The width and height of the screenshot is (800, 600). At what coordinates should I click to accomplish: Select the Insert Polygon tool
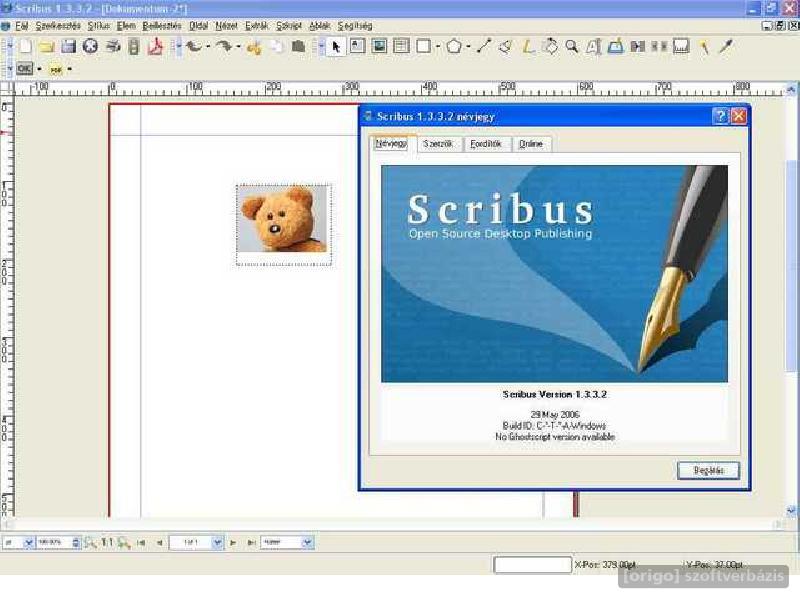(x=454, y=46)
